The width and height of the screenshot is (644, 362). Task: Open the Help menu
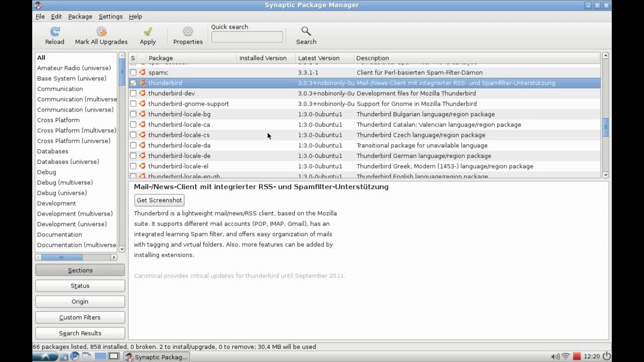tap(135, 17)
